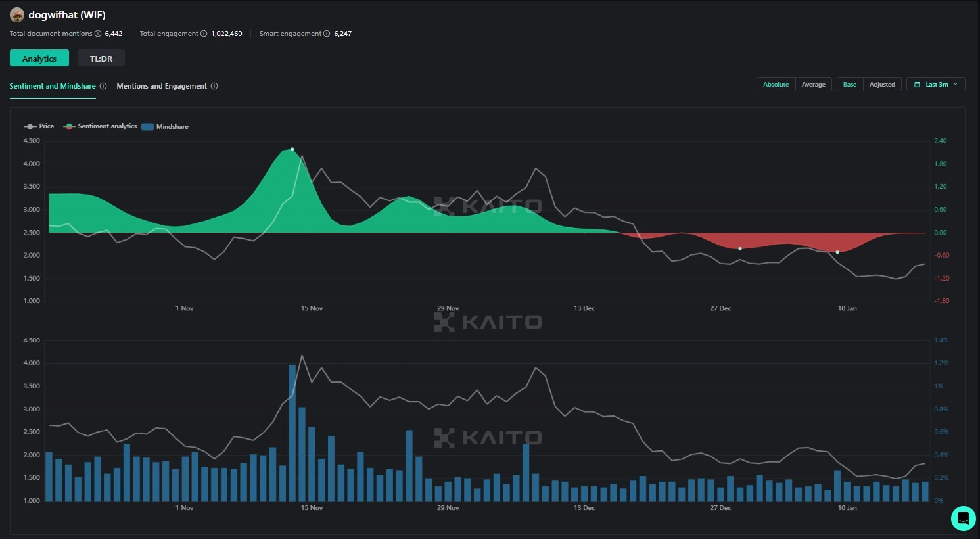Click the 10 Jan date on the mindshare chart

847,508
